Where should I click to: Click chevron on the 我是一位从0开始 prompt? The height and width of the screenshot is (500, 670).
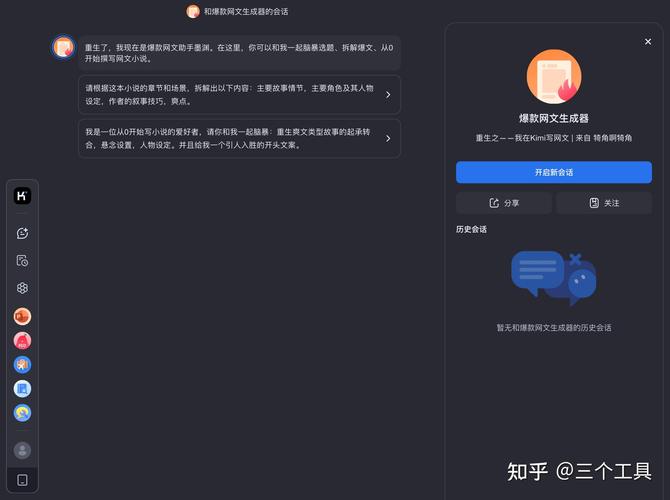click(388, 138)
